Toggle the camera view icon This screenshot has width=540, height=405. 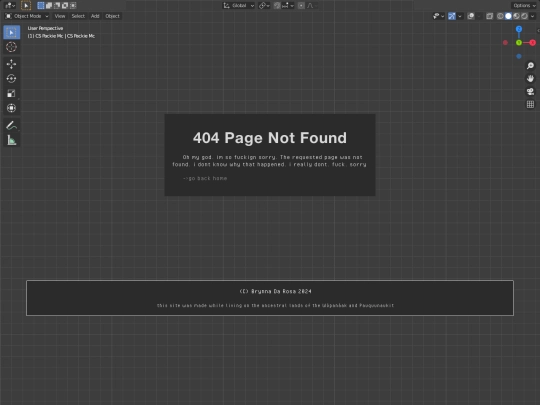(x=530, y=91)
